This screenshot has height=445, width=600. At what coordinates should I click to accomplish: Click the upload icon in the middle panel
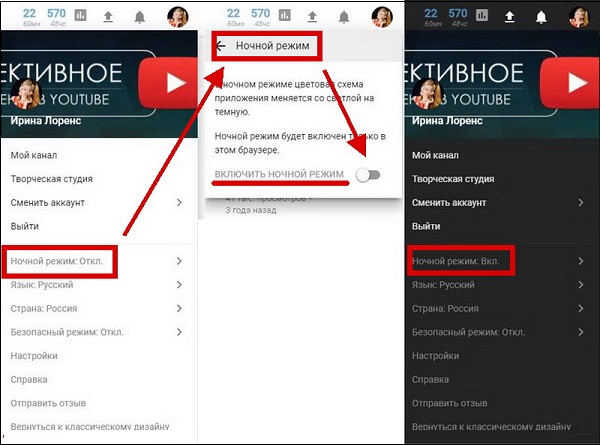[x=312, y=16]
